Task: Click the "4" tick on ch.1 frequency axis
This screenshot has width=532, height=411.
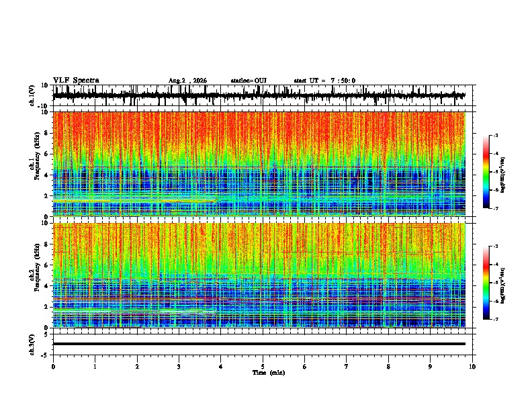Action: (x=46, y=175)
